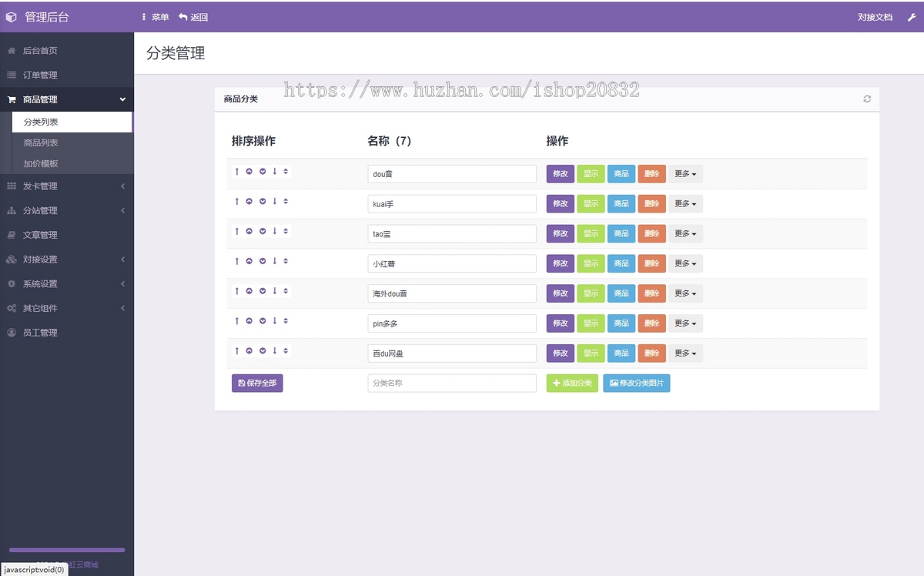
Task: Open 后台首页 in the sidebar
Action: [67, 51]
